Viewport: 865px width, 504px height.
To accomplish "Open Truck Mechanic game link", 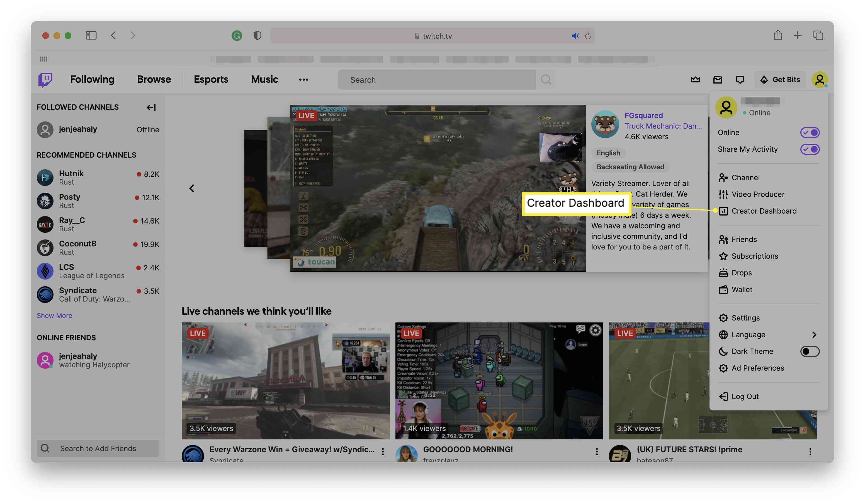I will tap(663, 126).
